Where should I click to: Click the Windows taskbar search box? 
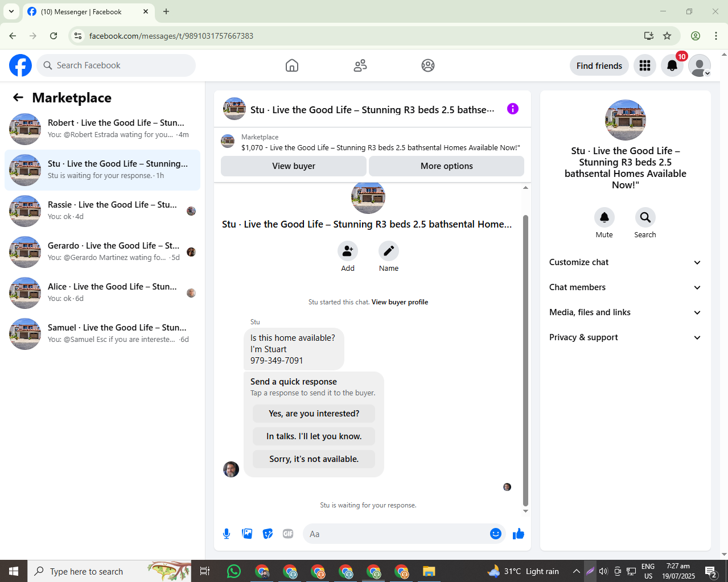(109, 571)
